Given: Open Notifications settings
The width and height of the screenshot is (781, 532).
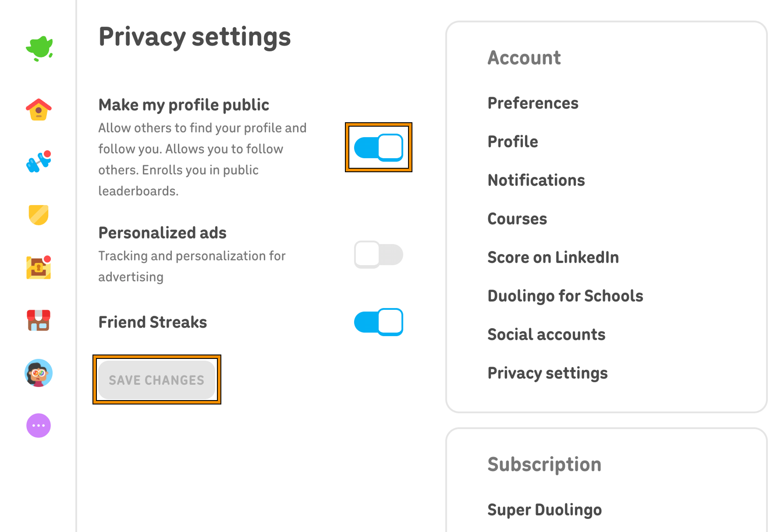Looking at the screenshot, I should click(536, 180).
